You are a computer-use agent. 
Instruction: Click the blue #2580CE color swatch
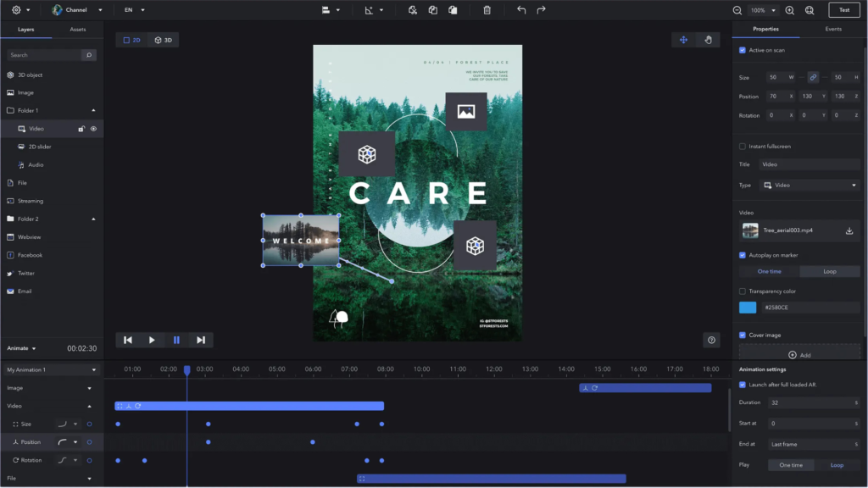coord(748,308)
